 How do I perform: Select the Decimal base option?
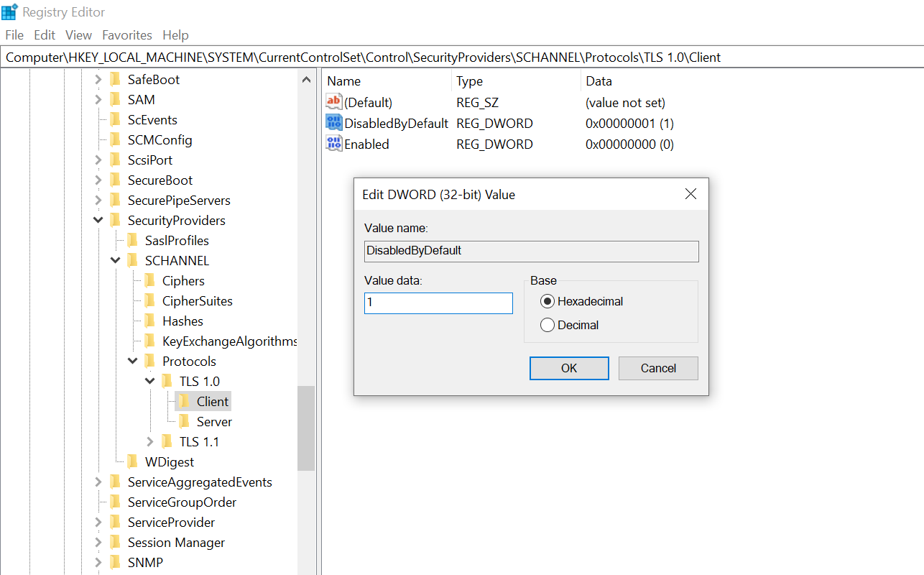[546, 325]
